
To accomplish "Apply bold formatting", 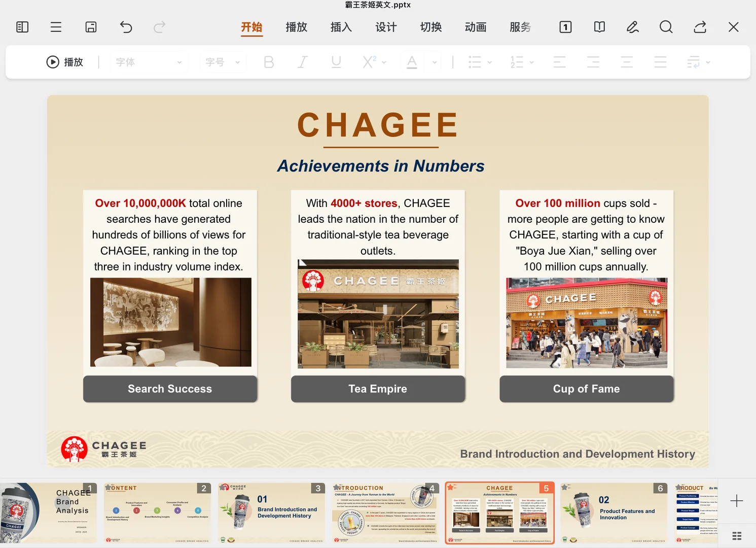I will pyautogui.click(x=269, y=62).
